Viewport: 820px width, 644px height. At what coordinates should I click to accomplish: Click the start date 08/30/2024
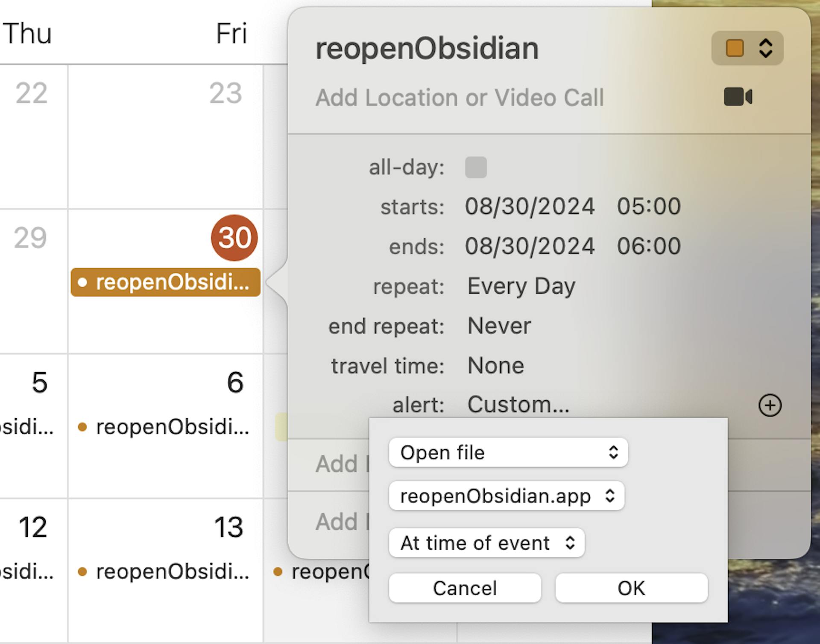pos(530,207)
